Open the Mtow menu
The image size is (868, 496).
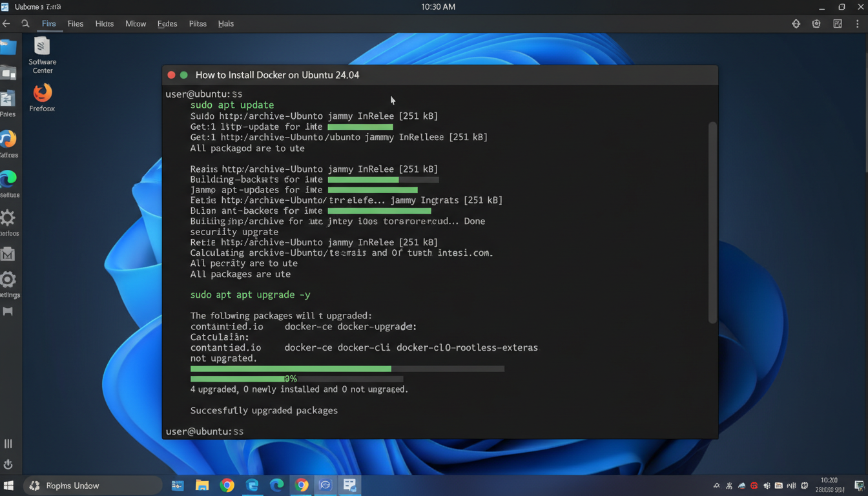pyautogui.click(x=136, y=23)
